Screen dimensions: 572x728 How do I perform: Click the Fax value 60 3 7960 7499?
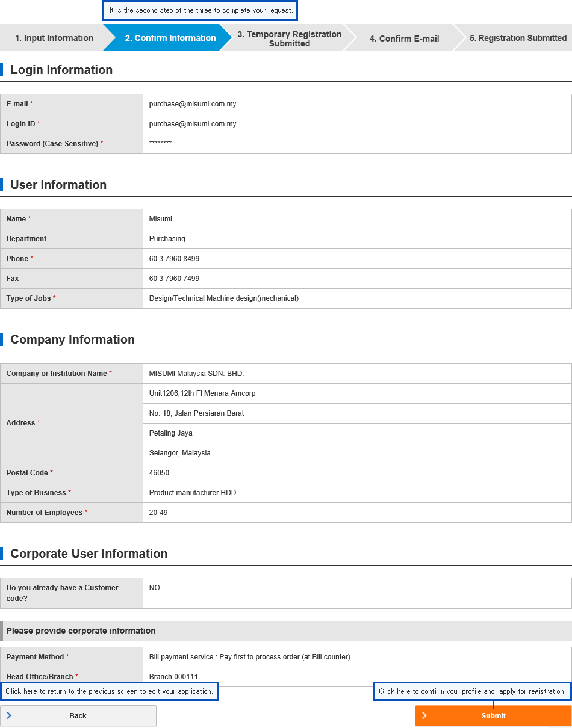pyautogui.click(x=175, y=279)
